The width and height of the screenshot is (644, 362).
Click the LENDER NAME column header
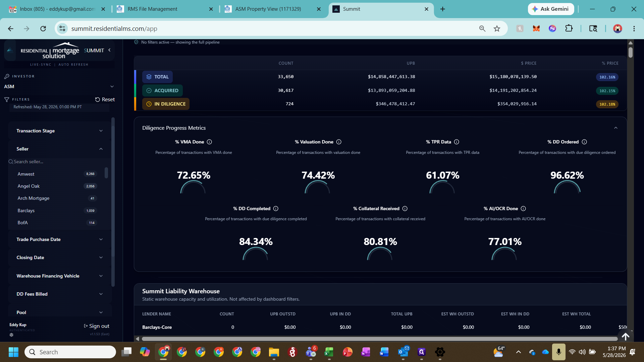156,314
